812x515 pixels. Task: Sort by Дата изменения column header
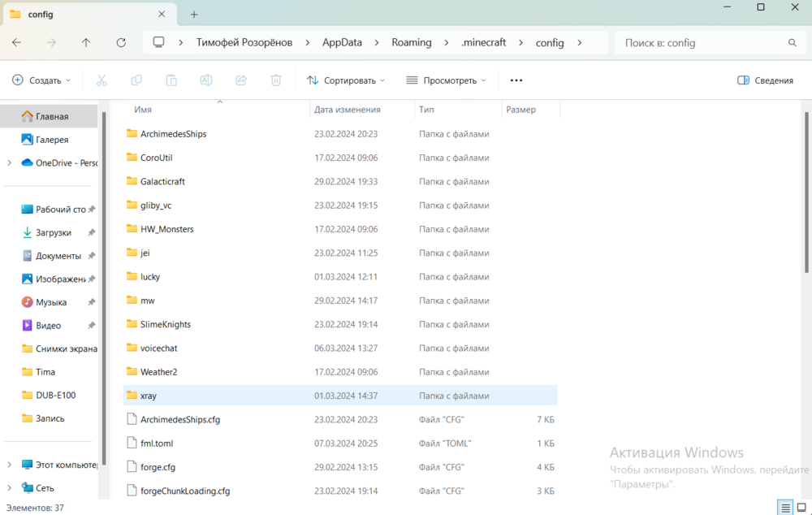[x=347, y=110]
